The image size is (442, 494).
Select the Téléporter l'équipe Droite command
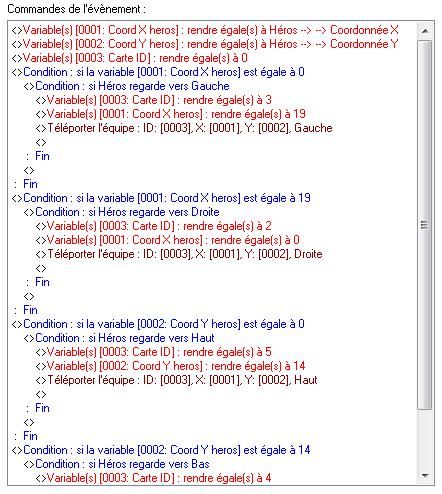pyautogui.click(x=179, y=254)
